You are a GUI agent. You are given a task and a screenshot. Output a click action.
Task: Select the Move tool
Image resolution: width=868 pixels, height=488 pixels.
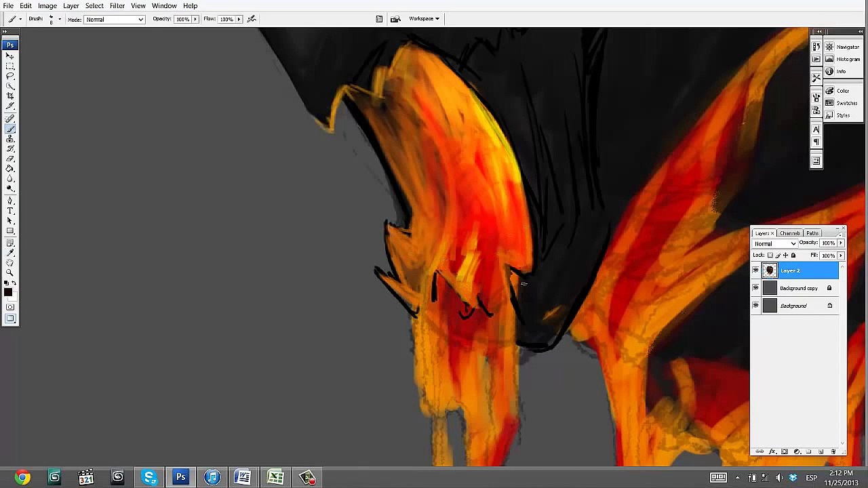[10, 55]
